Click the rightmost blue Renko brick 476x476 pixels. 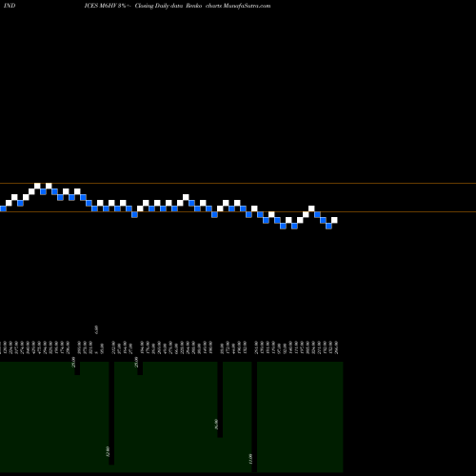[x=328, y=226]
